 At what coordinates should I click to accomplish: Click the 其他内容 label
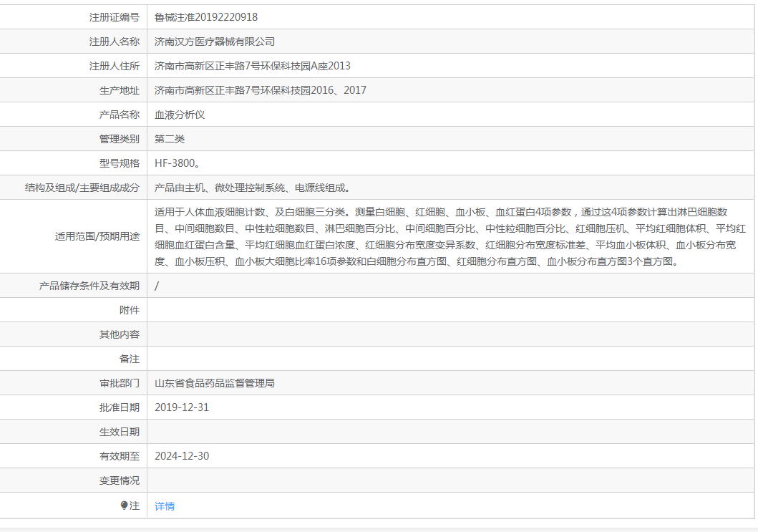point(120,334)
